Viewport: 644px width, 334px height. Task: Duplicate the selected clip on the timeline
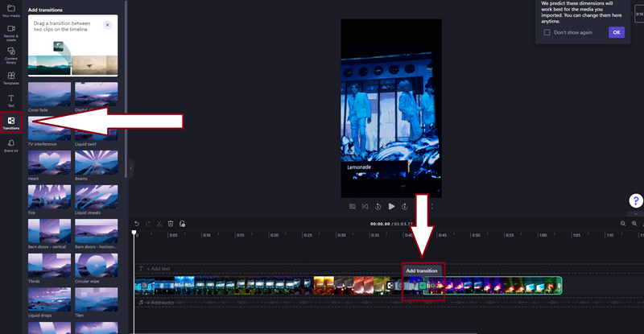pos(182,224)
